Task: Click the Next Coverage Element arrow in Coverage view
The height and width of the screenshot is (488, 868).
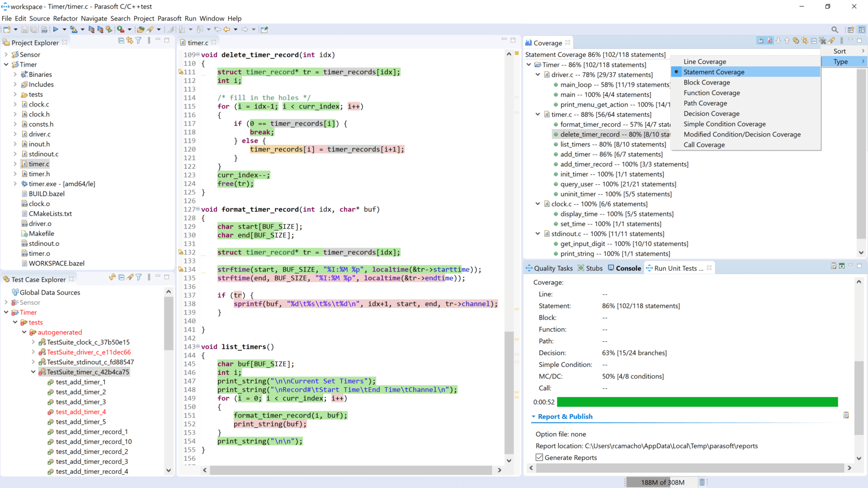Action: [x=778, y=41]
